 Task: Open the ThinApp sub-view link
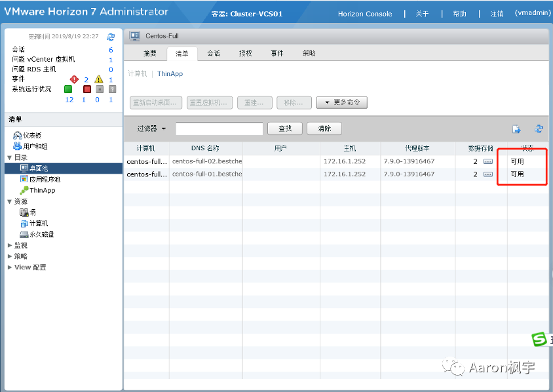point(170,73)
